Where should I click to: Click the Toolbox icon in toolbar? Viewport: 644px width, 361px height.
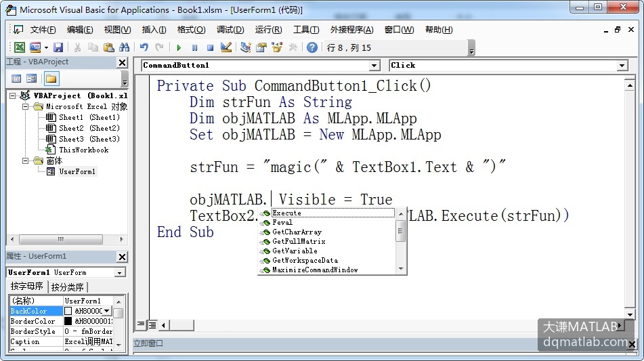tap(293, 47)
